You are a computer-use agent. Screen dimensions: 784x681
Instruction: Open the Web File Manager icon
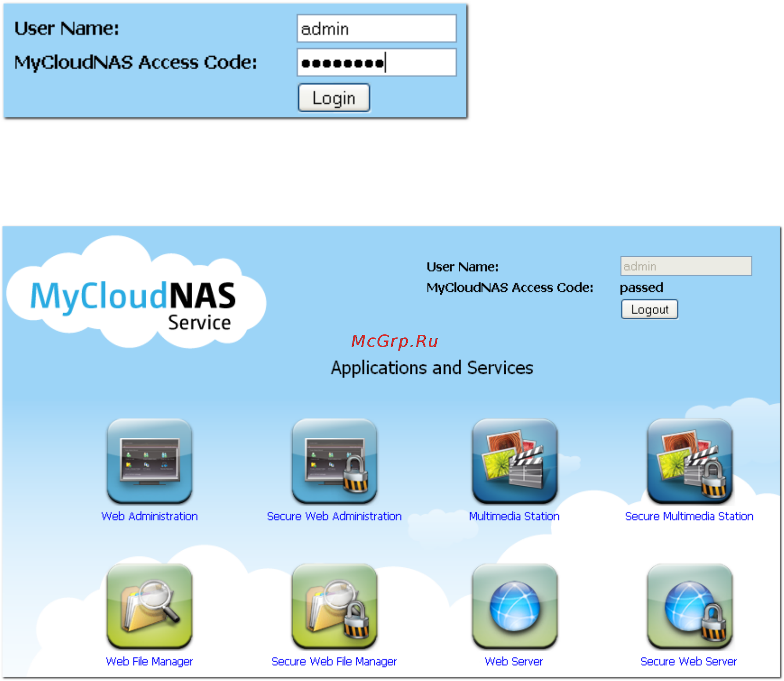pyautogui.click(x=149, y=606)
